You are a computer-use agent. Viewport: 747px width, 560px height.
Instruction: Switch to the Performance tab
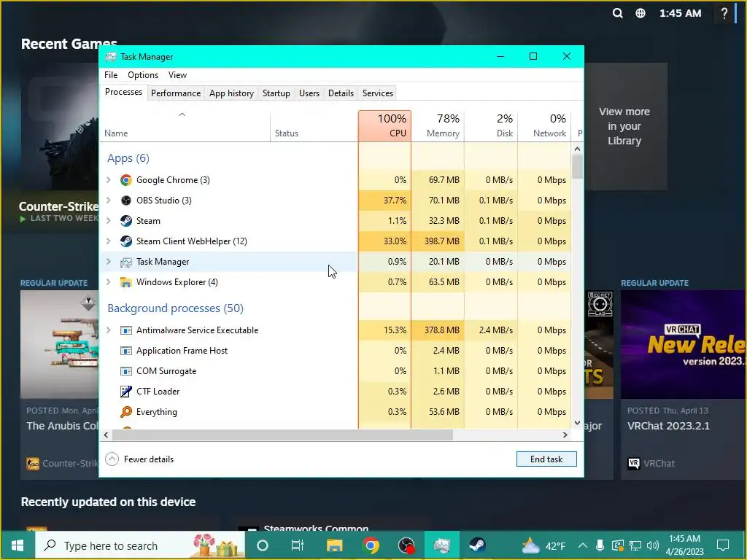pos(176,93)
